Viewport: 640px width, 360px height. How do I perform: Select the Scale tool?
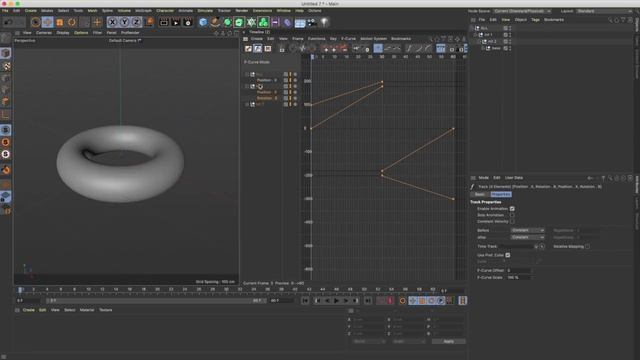tap(60, 22)
